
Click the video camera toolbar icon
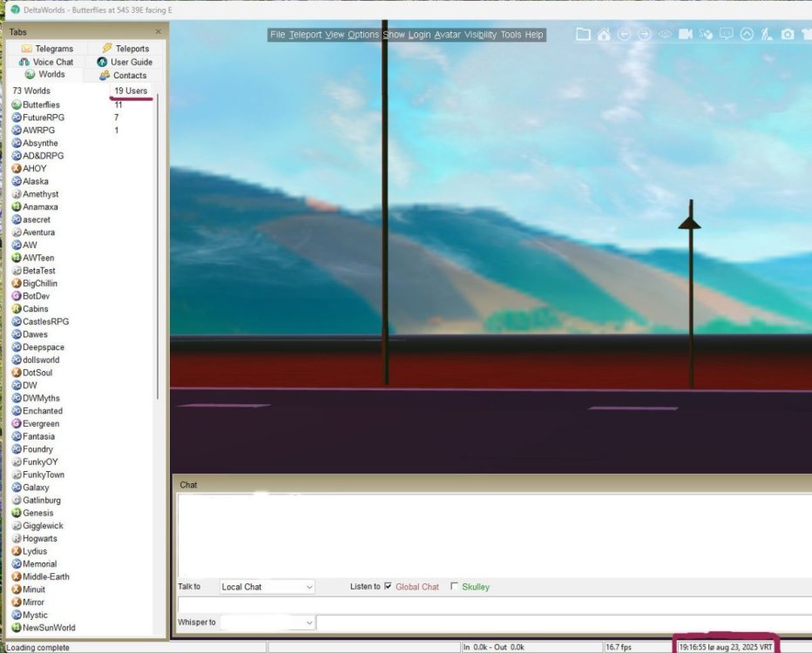[x=686, y=34]
